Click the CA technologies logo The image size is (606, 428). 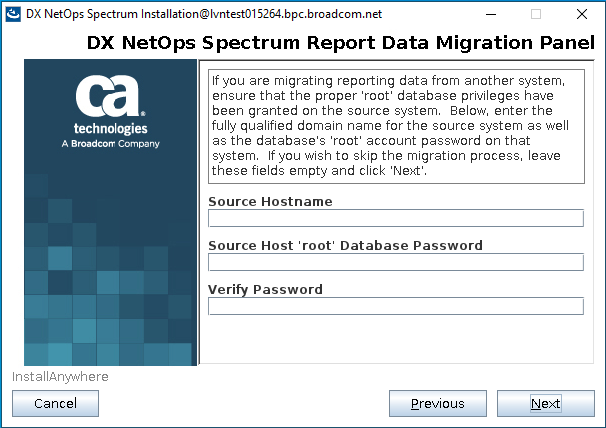pyautogui.click(x=111, y=111)
